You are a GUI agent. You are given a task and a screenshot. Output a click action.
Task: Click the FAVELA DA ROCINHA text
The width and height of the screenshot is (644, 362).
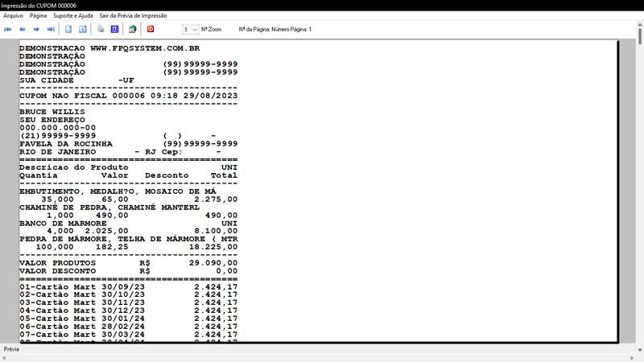pos(66,144)
